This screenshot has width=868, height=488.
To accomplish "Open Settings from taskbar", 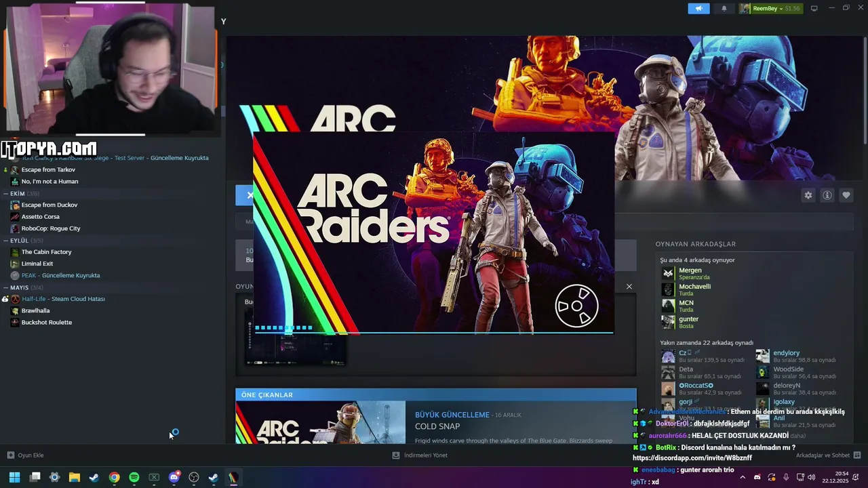I will [x=55, y=477].
